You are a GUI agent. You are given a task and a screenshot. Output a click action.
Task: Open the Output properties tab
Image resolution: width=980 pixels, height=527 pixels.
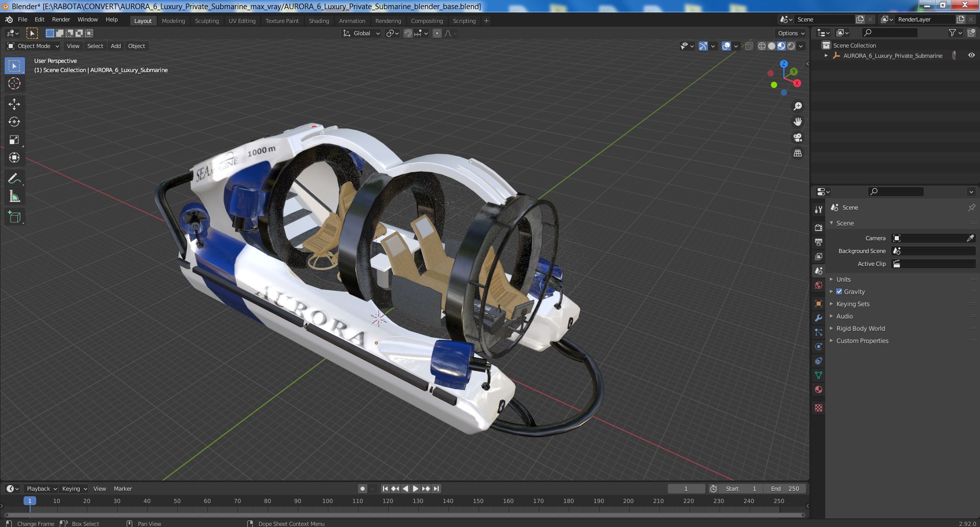[819, 242]
